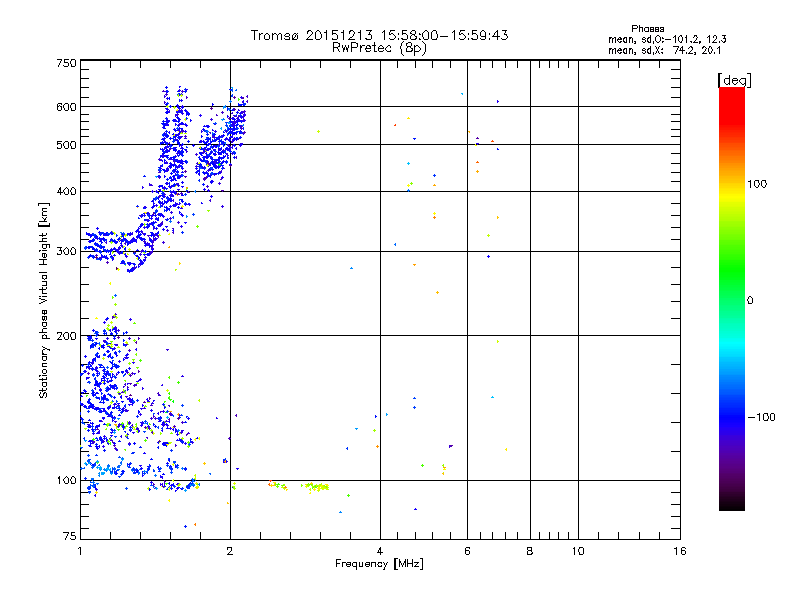Click the y-axis '100' tick label
The width and height of the screenshot is (800, 600).
(x=66, y=480)
